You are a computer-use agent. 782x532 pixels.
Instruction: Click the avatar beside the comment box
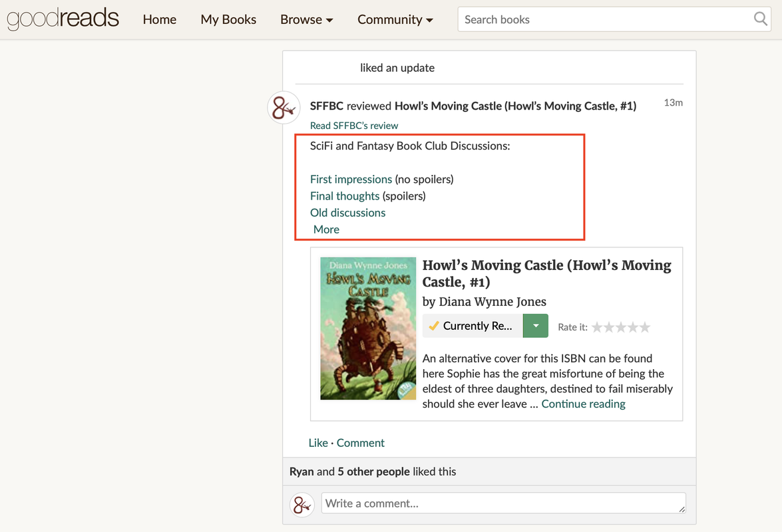pos(302,505)
